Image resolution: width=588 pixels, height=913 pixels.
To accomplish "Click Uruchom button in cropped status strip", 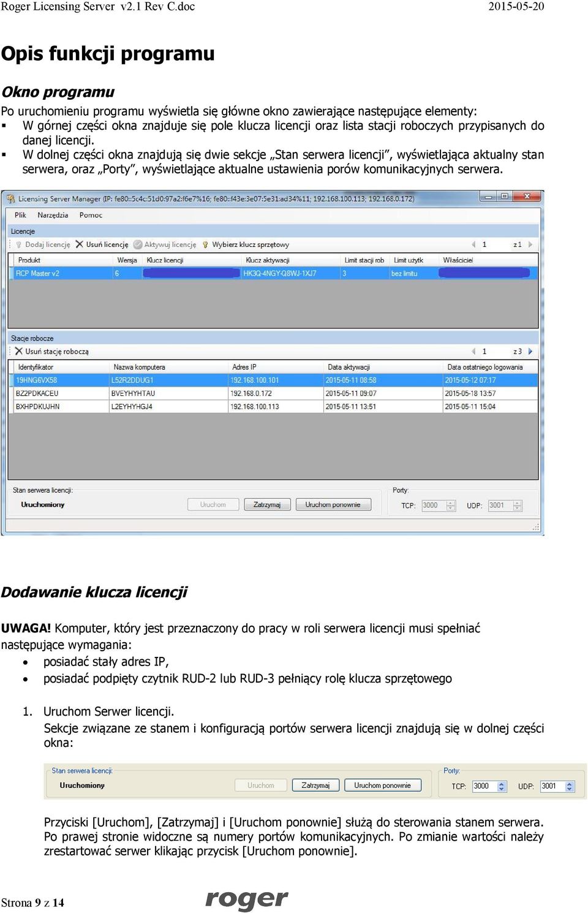I will point(261,785).
